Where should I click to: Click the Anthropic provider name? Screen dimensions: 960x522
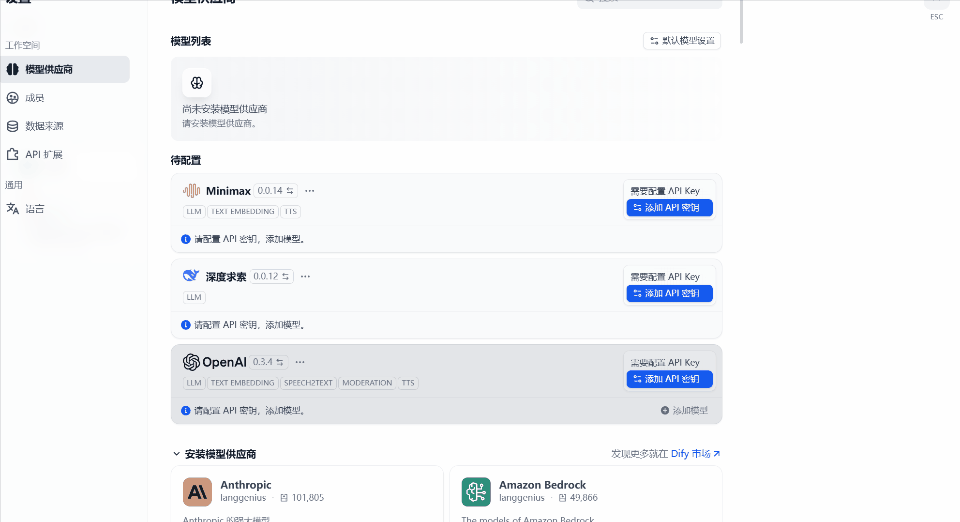[x=246, y=485]
